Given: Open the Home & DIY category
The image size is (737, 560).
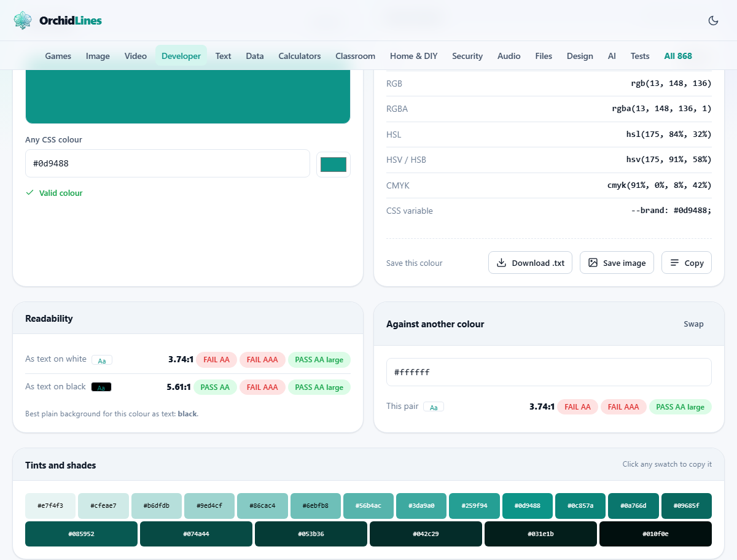Looking at the screenshot, I should [x=414, y=56].
